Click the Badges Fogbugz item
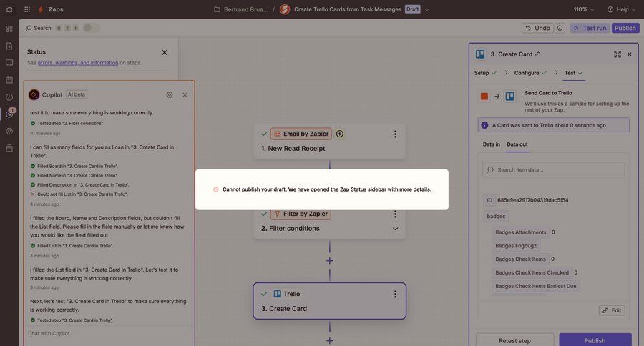This screenshot has width=644, height=346. click(x=516, y=245)
